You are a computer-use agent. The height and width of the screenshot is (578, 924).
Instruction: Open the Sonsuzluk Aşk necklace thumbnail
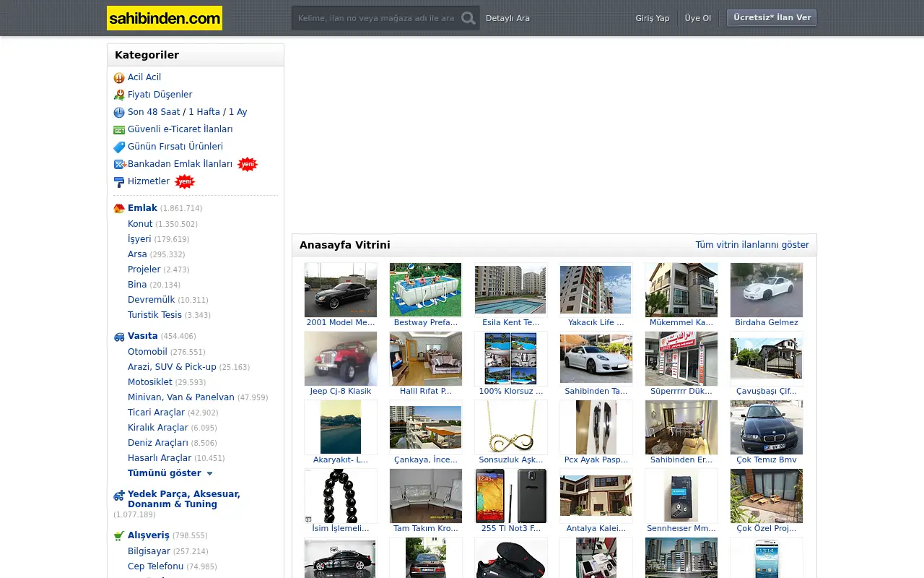tap(510, 427)
